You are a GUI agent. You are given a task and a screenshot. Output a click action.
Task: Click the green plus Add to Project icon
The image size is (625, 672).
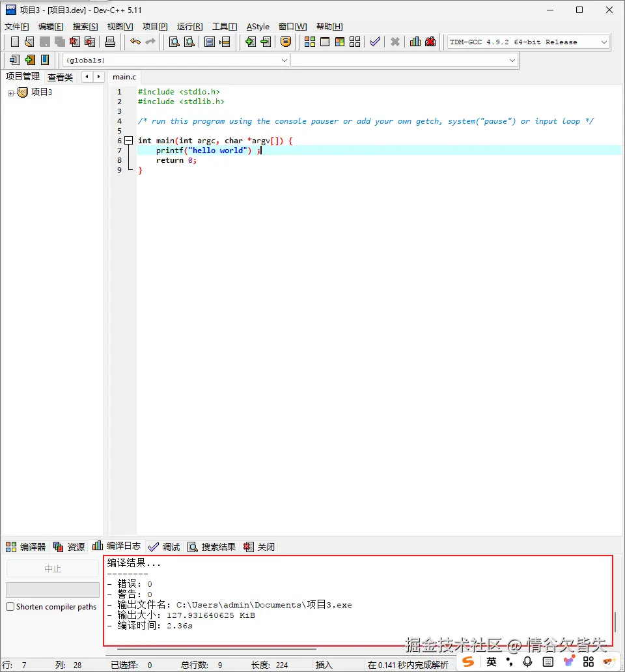(x=250, y=42)
